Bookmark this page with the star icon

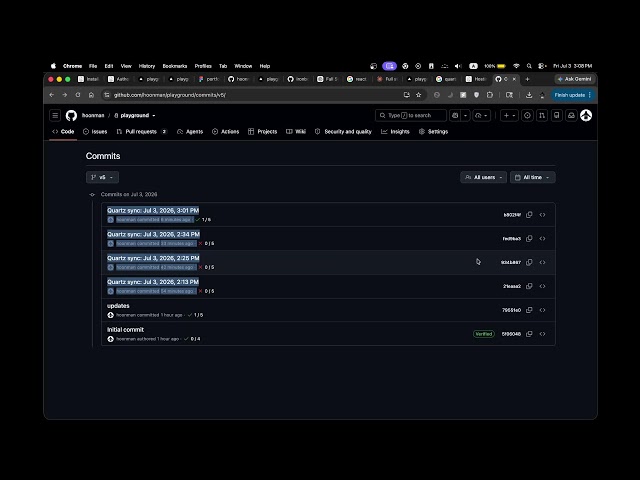point(418,95)
